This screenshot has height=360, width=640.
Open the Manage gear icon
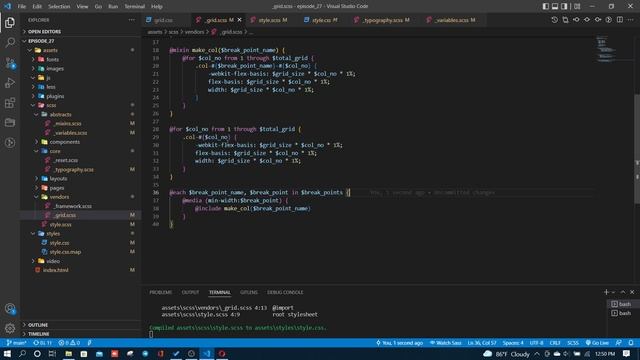10,328
